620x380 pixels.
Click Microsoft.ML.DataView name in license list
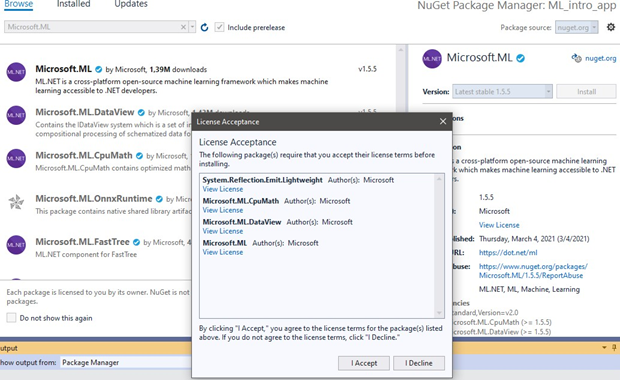tap(242, 222)
